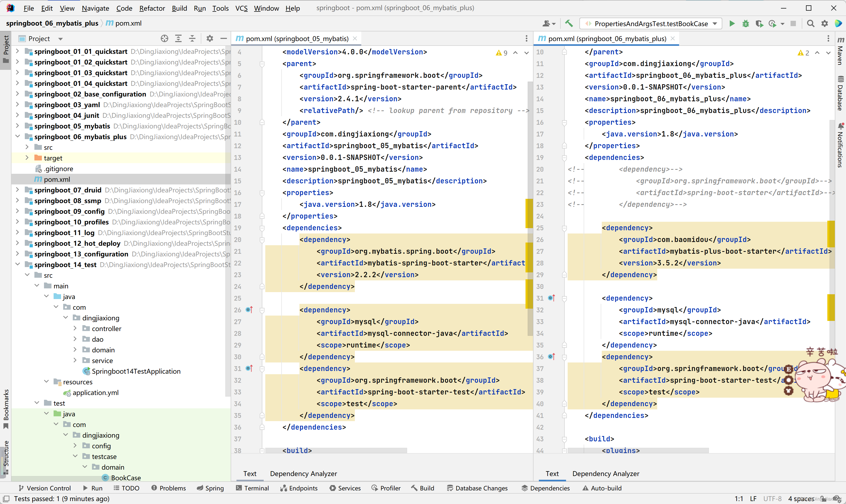Open Project panel options gear

(x=210, y=38)
